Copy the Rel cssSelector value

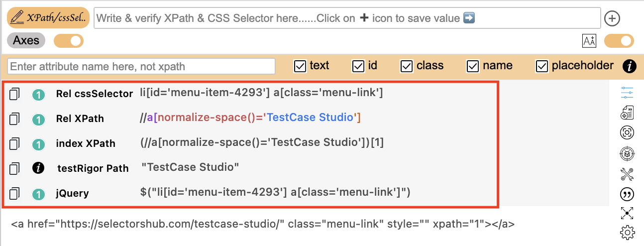click(14, 94)
